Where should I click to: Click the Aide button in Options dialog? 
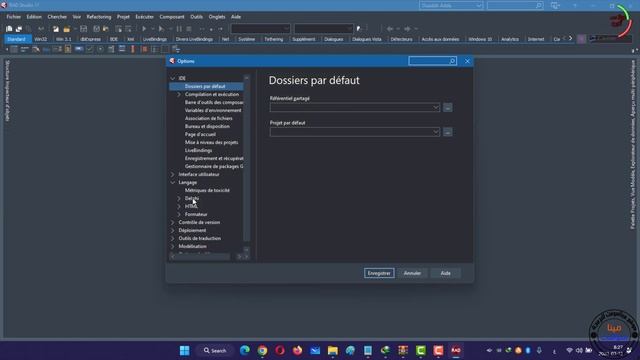(445, 273)
